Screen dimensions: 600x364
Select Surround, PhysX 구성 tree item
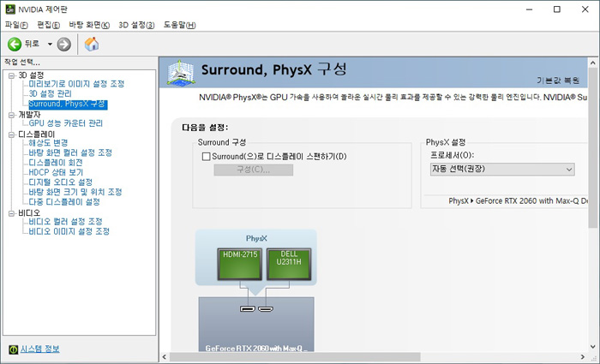click(68, 104)
